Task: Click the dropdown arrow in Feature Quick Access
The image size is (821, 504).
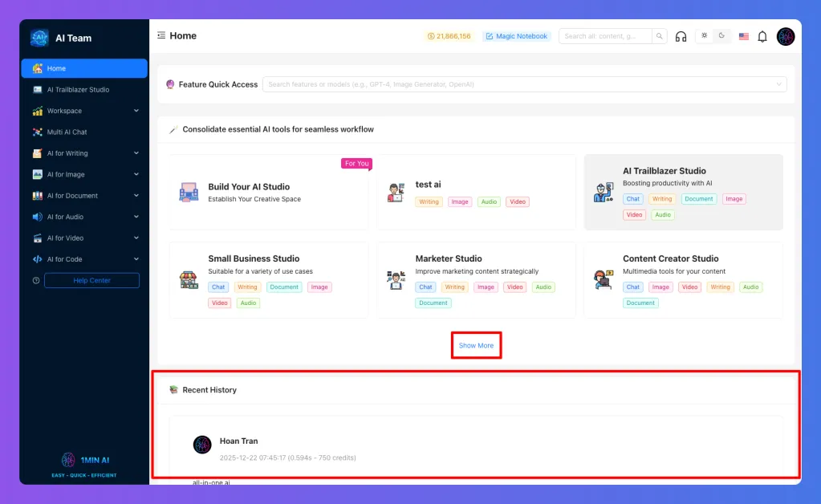Action: [x=778, y=84]
